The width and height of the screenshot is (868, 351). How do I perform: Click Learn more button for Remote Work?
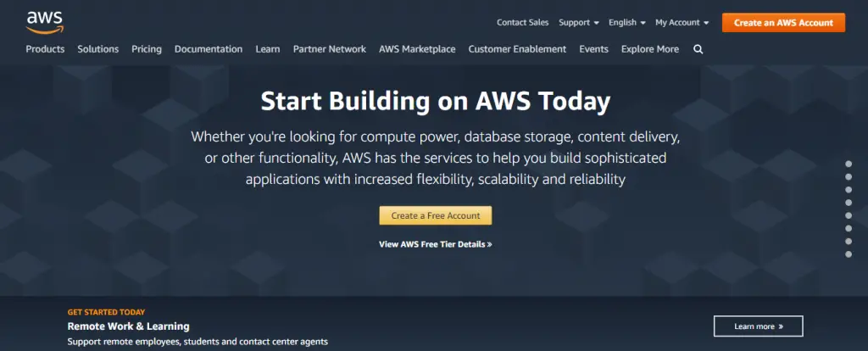pos(758,326)
